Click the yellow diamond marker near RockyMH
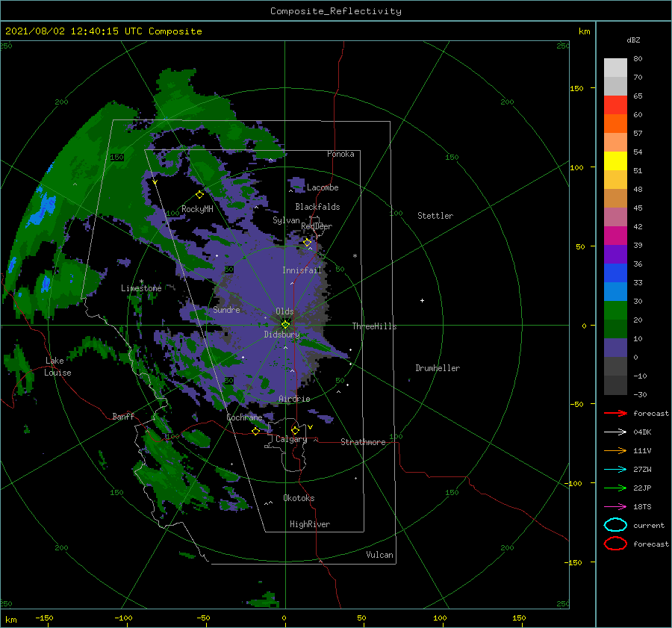Viewport: 672px width, 628px height. (199, 195)
